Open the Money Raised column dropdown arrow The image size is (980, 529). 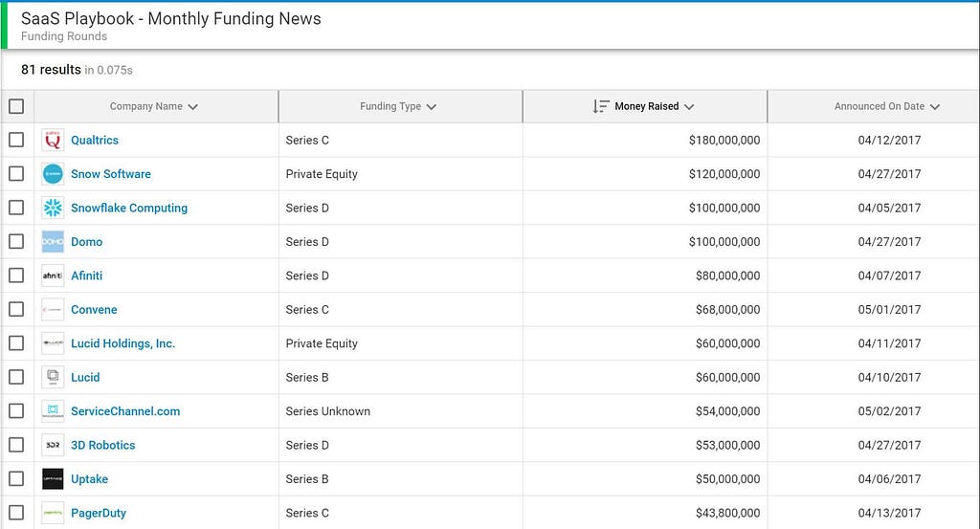click(689, 107)
